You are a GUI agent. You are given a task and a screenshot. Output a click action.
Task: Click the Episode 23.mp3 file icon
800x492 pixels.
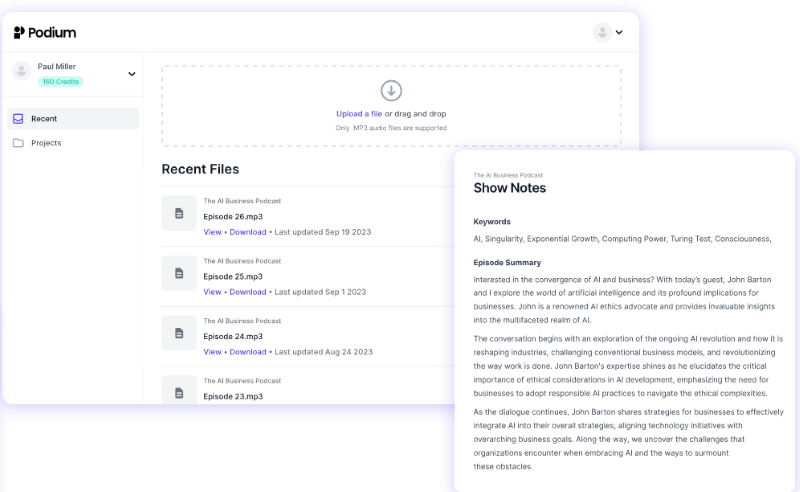pos(179,390)
